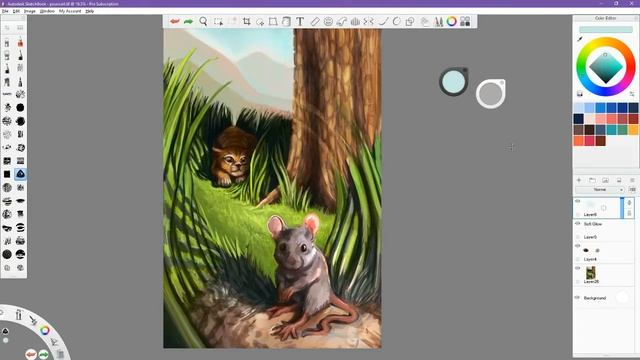
Task: Select the rectangular Selection tool
Action: point(218,21)
